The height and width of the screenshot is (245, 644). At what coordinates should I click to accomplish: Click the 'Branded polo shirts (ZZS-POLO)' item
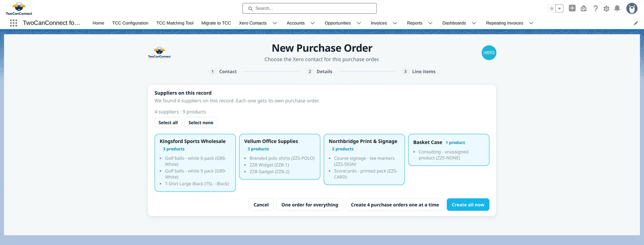click(x=282, y=158)
